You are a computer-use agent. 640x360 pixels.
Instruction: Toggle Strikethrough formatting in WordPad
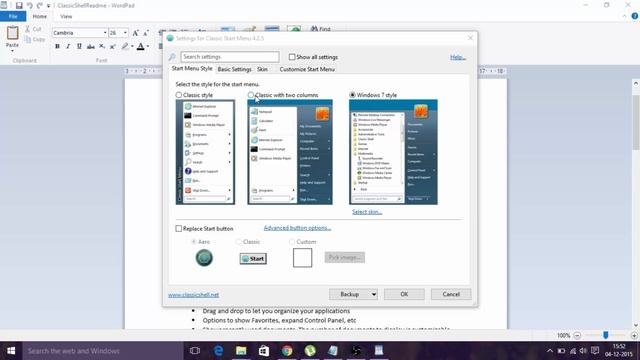tap(91, 46)
